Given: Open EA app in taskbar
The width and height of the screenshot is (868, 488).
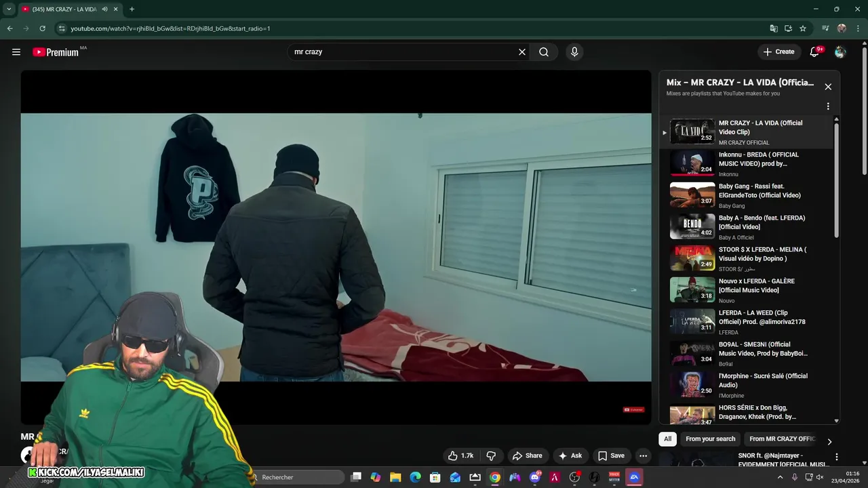Looking at the screenshot, I should click(634, 478).
